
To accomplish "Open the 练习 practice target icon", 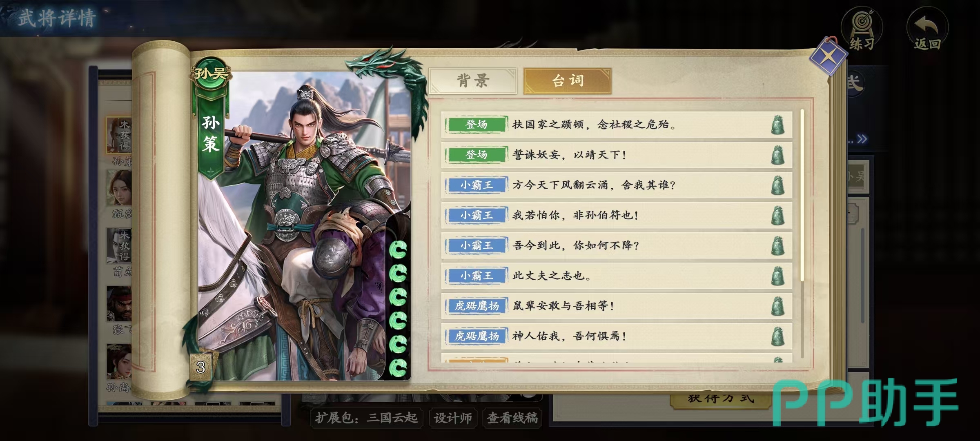I will [x=862, y=29].
